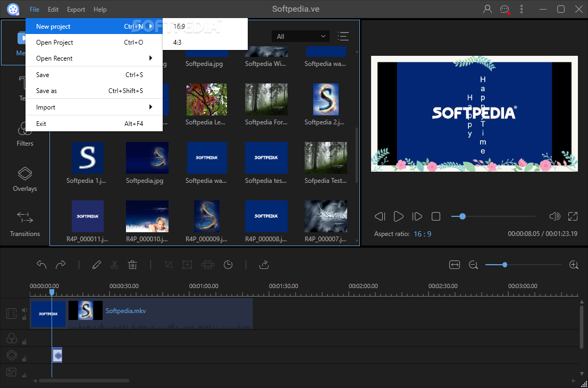Viewport: 588px width, 388px height.
Task: Click the Zoom frame tool icon
Action: 187,265
